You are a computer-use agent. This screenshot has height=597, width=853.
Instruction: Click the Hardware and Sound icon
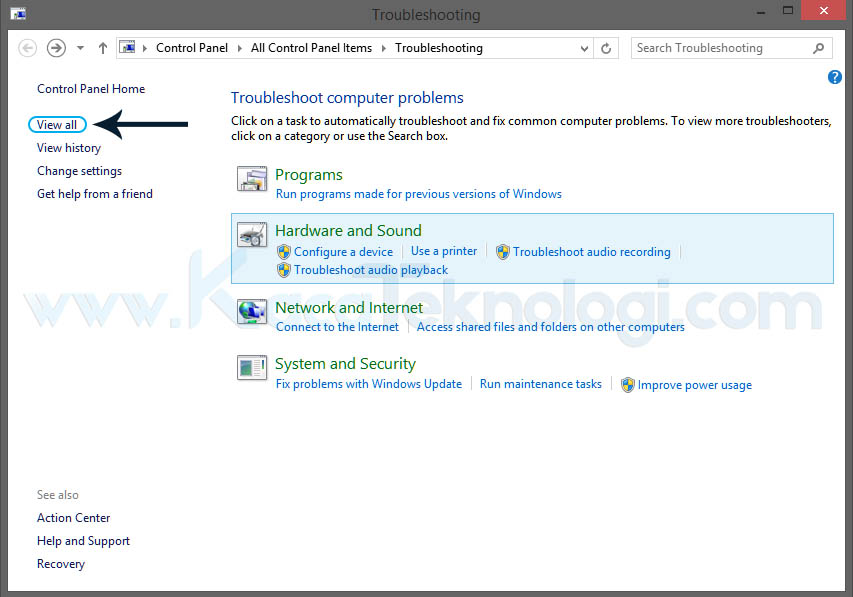point(252,235)
